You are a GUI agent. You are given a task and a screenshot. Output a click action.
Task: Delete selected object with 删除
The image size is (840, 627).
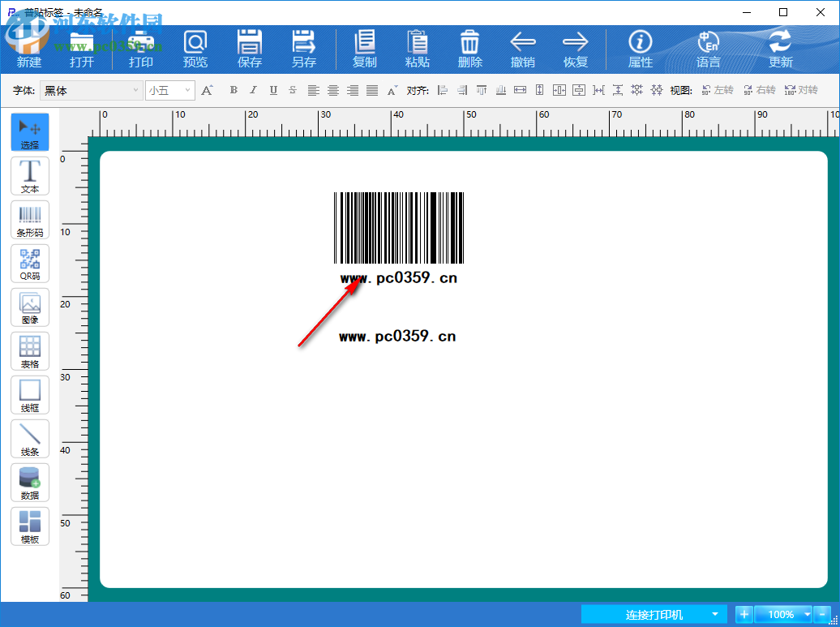469,49
